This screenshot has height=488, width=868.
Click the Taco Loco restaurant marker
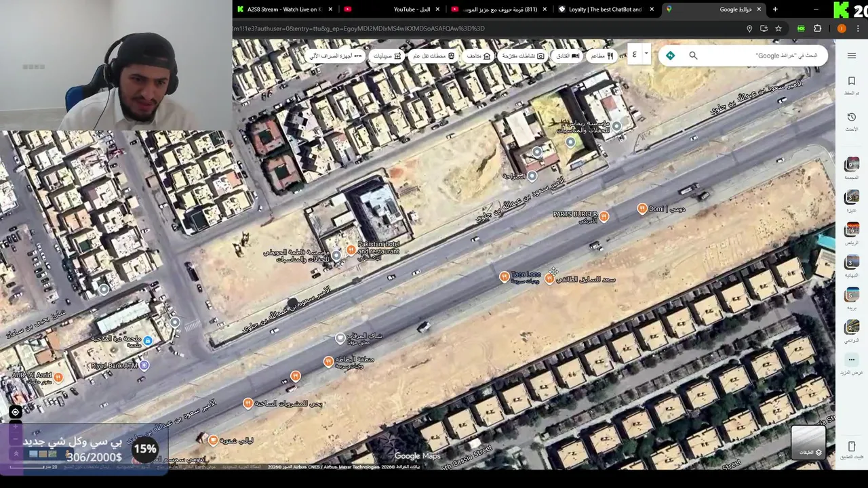[504, 277]
